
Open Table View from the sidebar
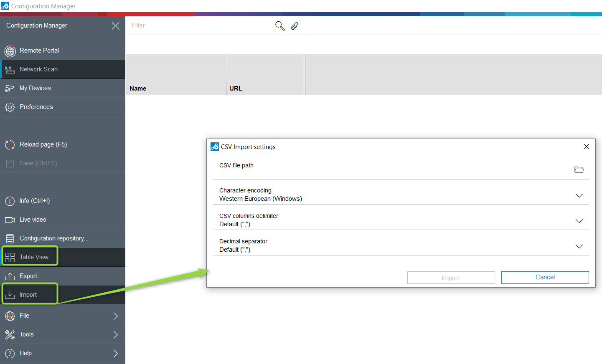(36, 257)
